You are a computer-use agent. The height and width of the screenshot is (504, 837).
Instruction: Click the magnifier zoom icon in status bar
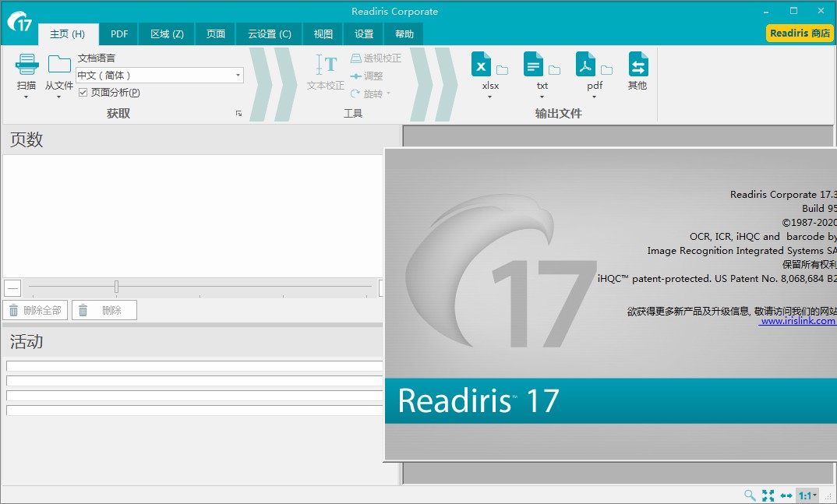(x=750, y=495)
